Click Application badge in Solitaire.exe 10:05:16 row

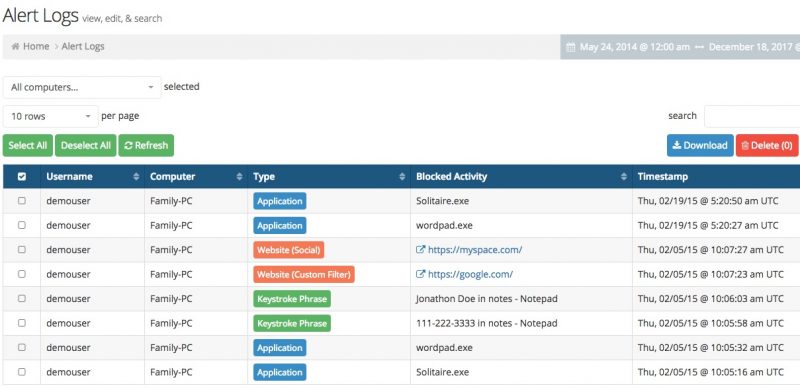tap(280, 373)
